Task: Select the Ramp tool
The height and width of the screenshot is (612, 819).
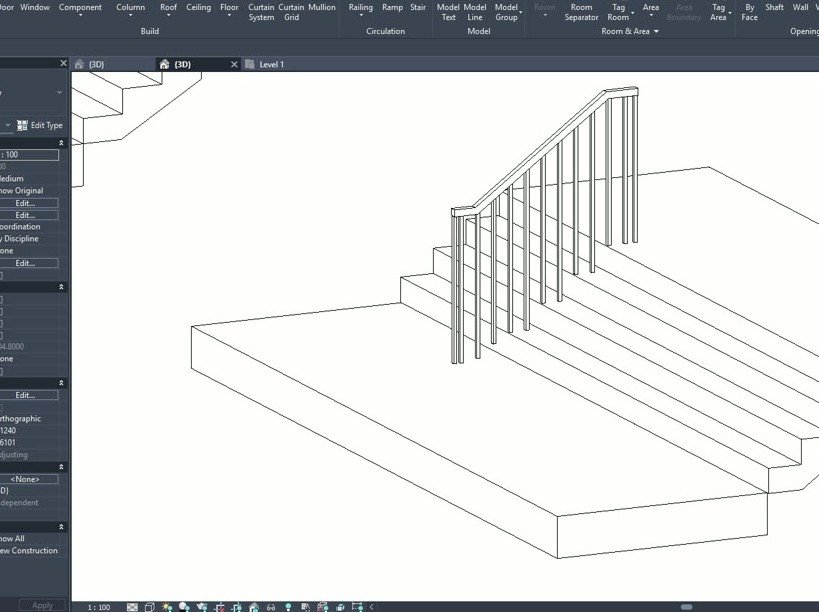Action: (392, 7)
